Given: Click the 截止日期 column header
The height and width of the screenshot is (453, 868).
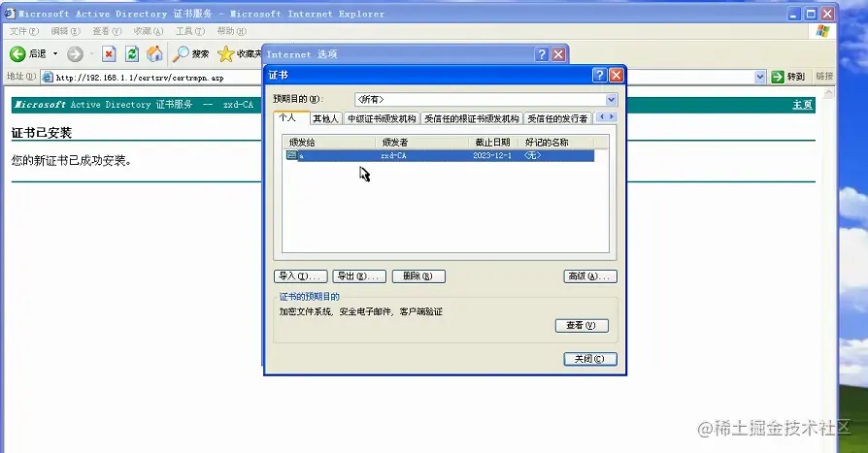Looking at the screenshot, I should [x=494, y=143].
